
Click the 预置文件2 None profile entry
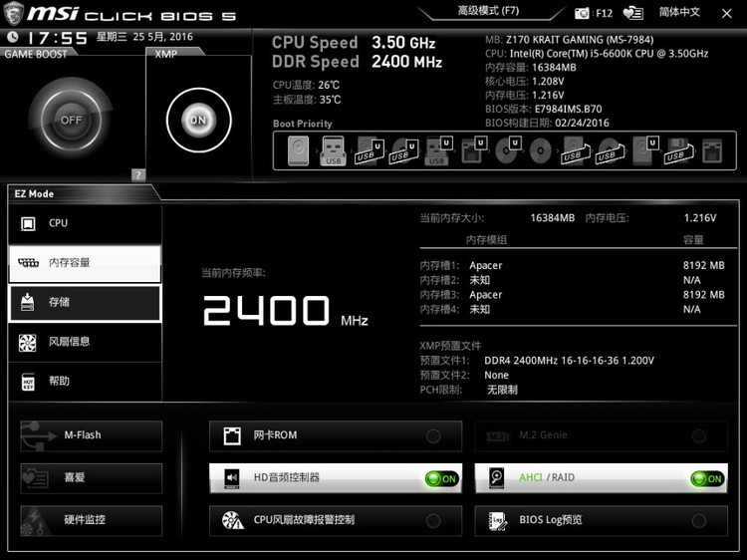(464, 376)
